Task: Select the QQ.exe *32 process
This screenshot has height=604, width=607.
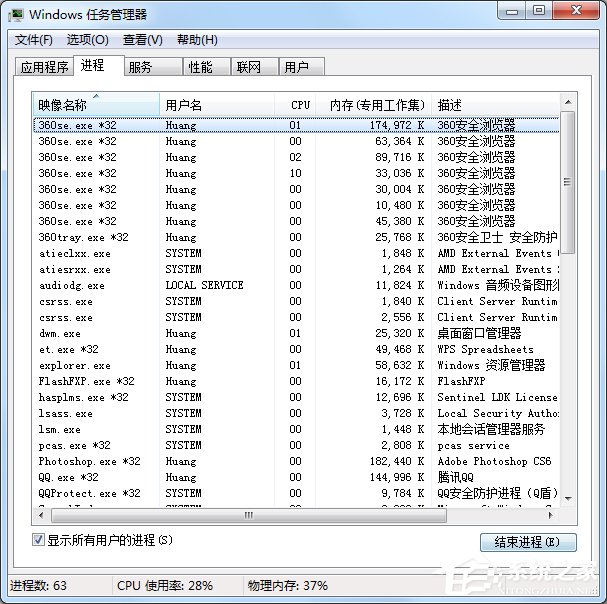Action: (x=296, y=477)
